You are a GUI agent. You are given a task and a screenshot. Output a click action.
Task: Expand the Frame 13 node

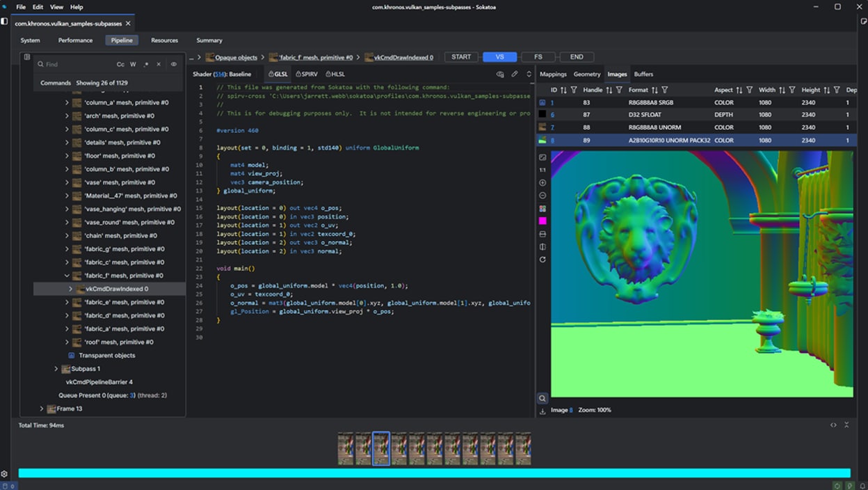tap(41, 409)
